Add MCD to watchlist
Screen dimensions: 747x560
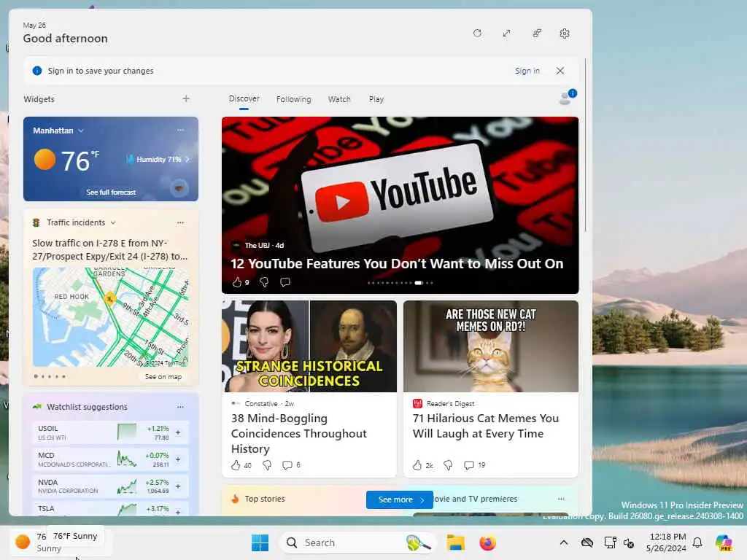[178, 459]
